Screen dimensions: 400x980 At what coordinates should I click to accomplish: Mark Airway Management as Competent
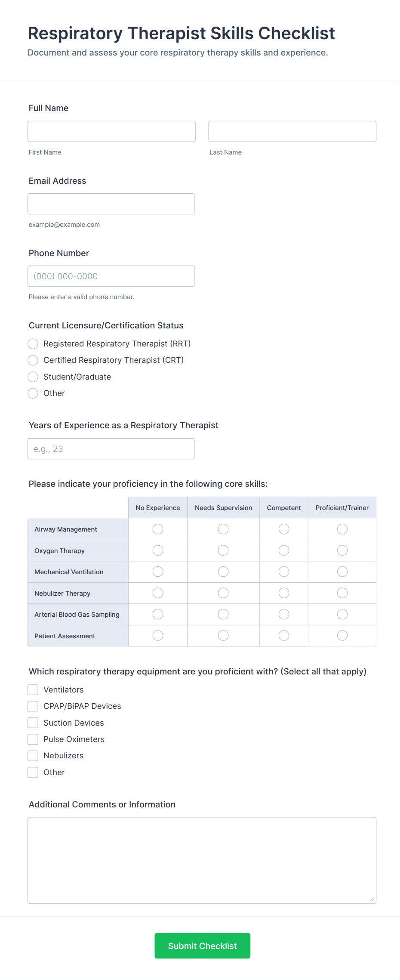(283, 529)
